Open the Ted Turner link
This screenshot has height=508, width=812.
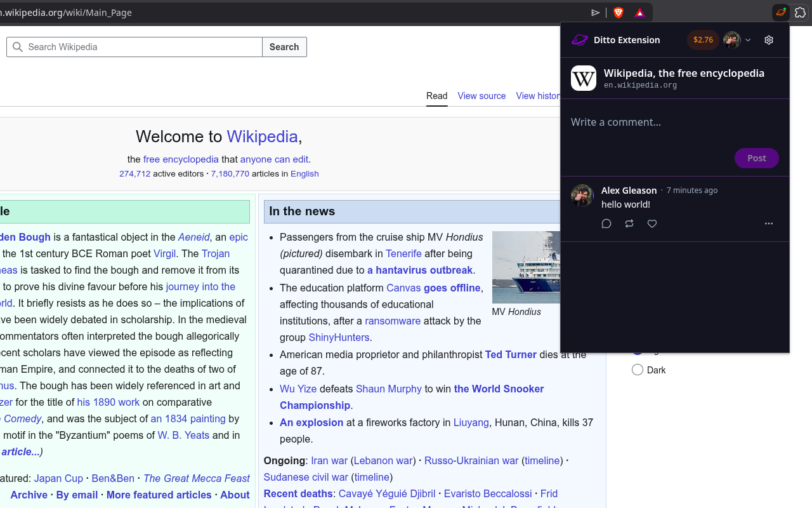511,354
